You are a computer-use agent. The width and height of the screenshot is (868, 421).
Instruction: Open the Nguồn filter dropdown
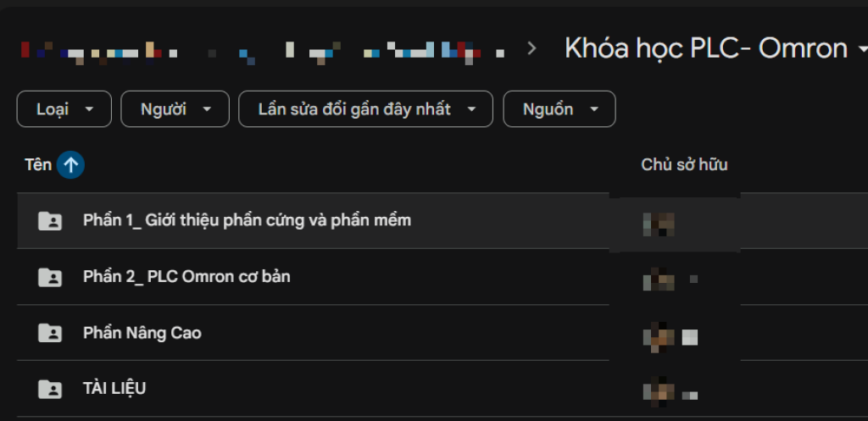[x=559, y=109]
